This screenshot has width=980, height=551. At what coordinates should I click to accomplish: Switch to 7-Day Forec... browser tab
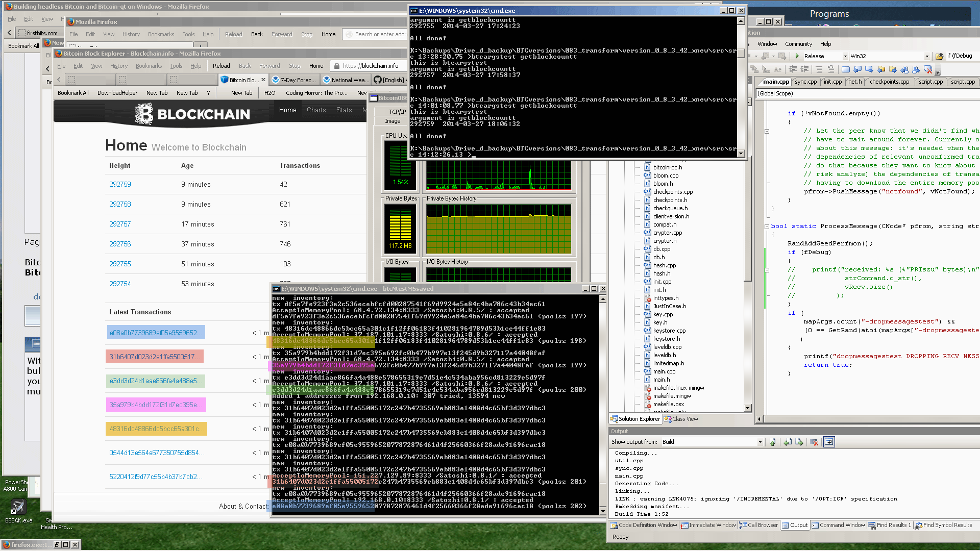294,80
